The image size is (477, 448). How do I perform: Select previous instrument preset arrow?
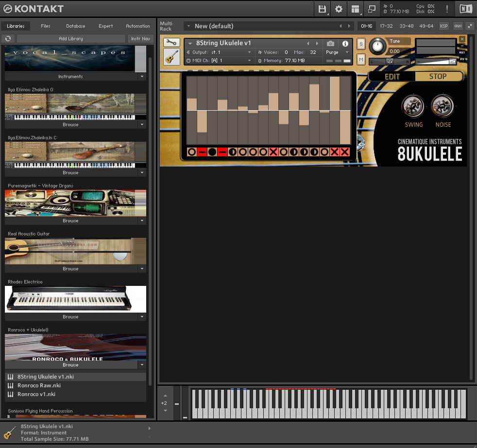308,44
